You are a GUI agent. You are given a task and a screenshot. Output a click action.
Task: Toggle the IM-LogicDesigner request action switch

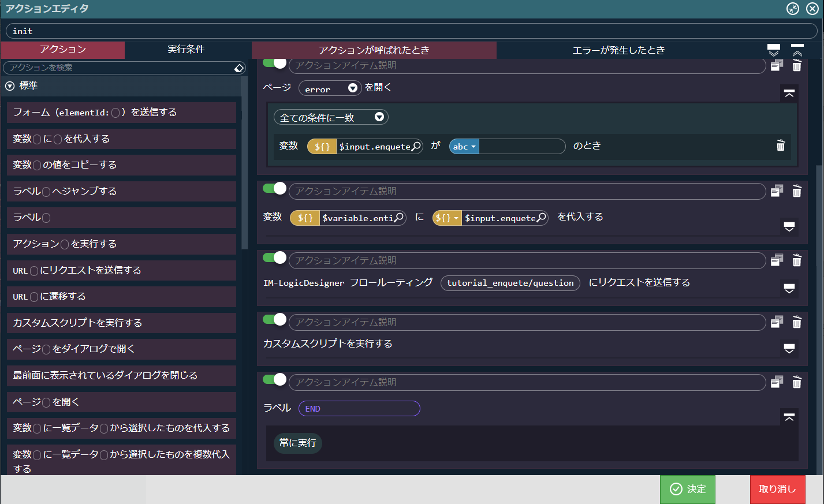274,257
